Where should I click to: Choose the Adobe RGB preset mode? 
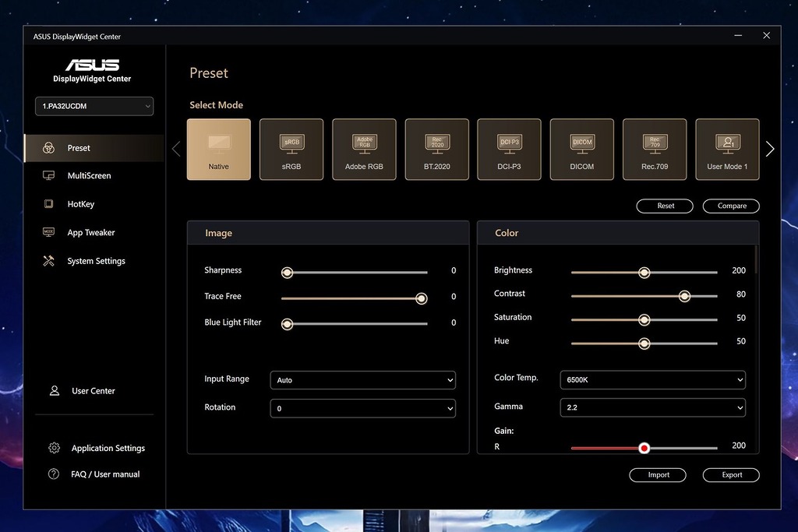click(x=365, y=150)
